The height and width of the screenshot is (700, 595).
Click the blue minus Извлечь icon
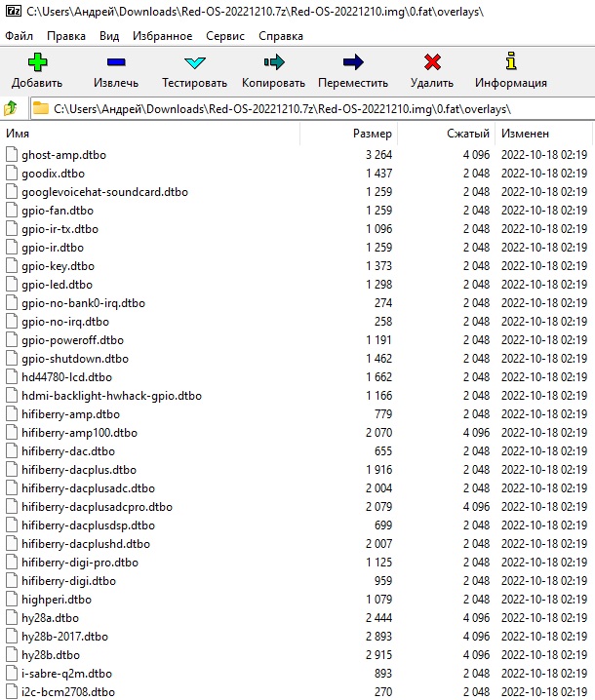click(x=116, y=62)
